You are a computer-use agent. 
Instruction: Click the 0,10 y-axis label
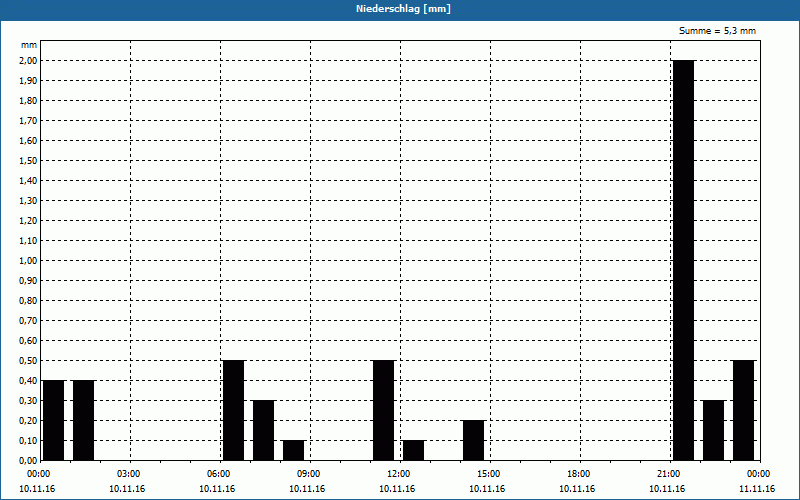(x=29, y=440)
